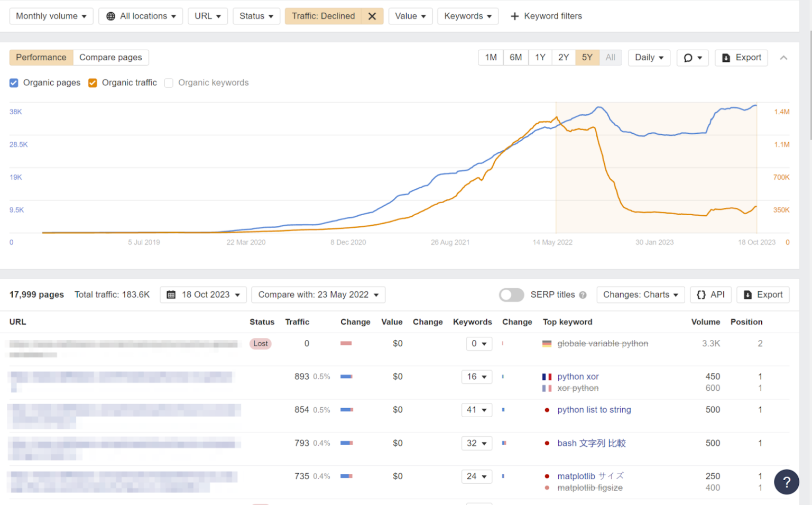Expand the Compare with: 23 May 2022 dropdown
This screenshot has width=812, height=505.
pyautogui.click(x=318, y=295)
